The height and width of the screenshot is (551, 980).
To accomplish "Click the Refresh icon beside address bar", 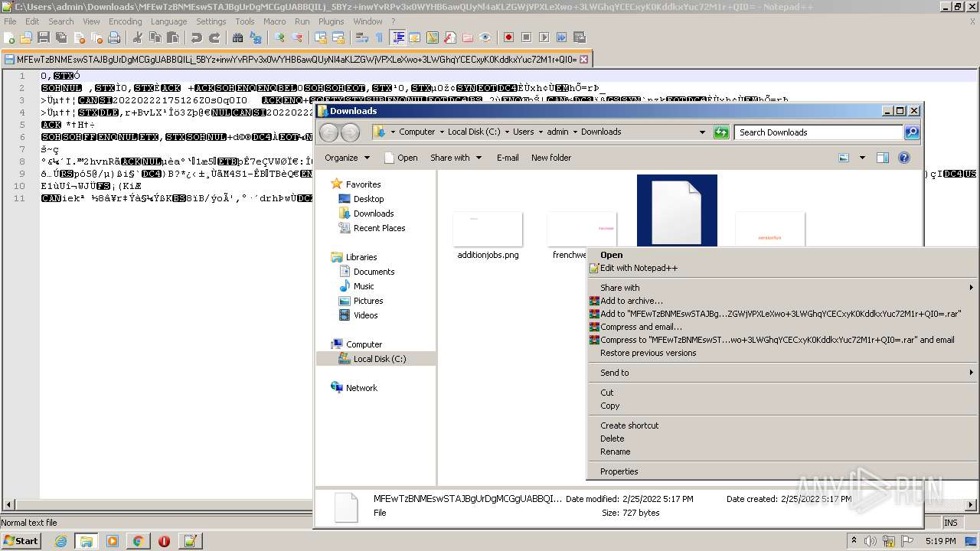I will tap(721, 132).
